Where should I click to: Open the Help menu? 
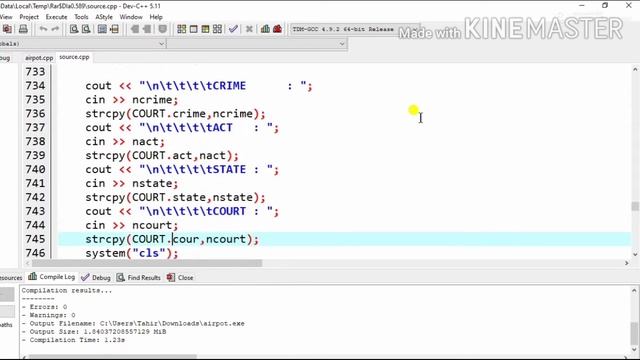tap(156, 17)
